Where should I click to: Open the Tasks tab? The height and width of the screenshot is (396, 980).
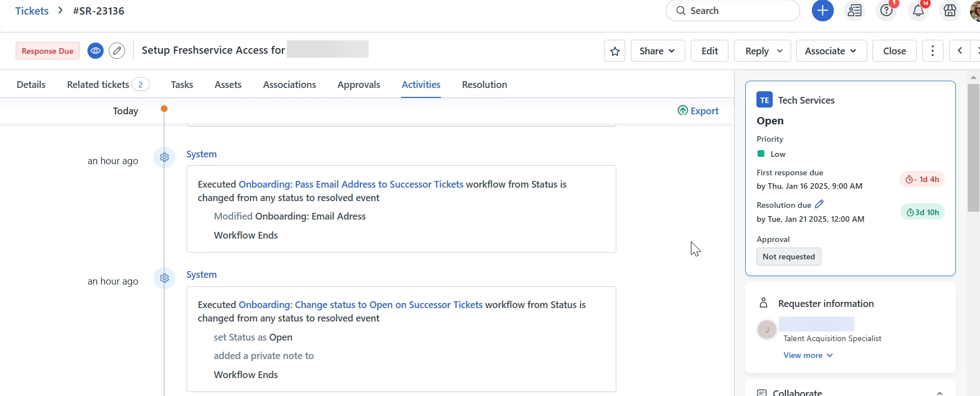click(182, 85)
